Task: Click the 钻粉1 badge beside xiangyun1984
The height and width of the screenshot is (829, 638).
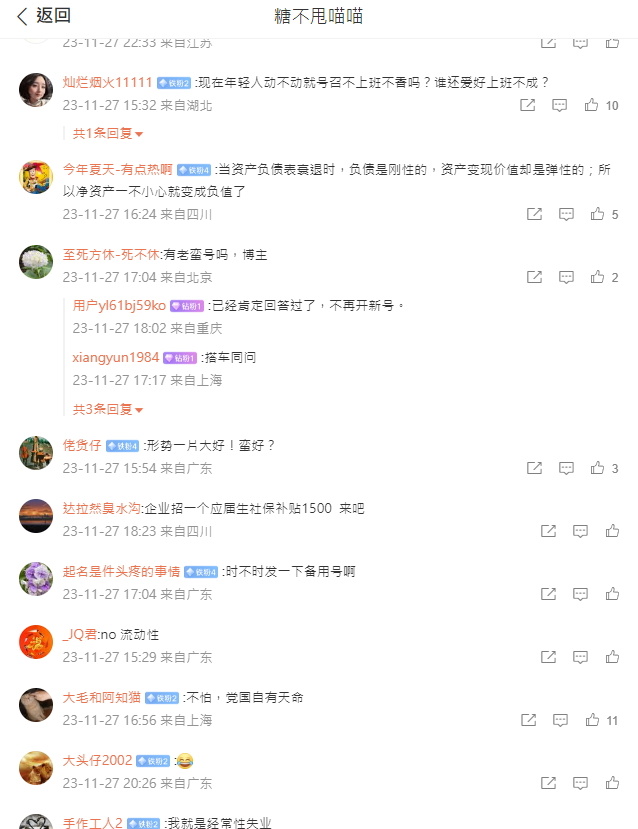Action: 180,358
